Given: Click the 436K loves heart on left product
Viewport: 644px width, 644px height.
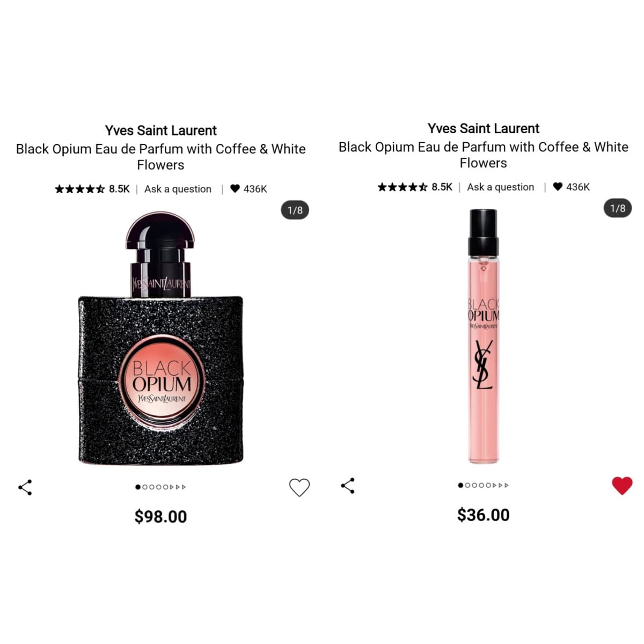Looking at the screenshot, I should point(235,189).
